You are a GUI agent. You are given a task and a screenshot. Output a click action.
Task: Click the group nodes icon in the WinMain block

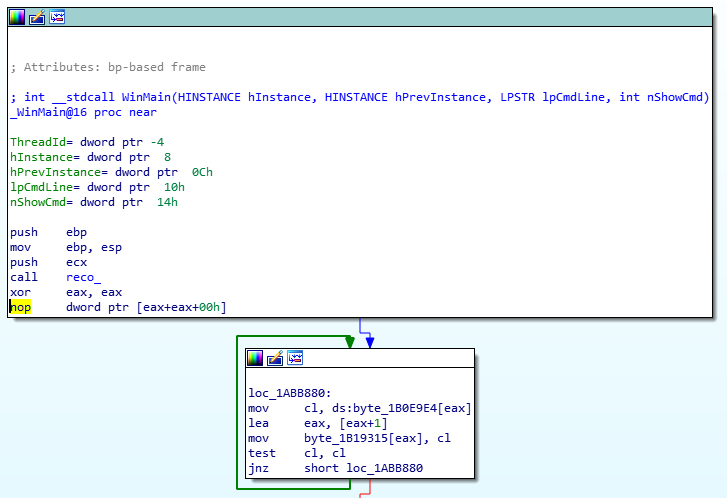[x=57, y=17]
